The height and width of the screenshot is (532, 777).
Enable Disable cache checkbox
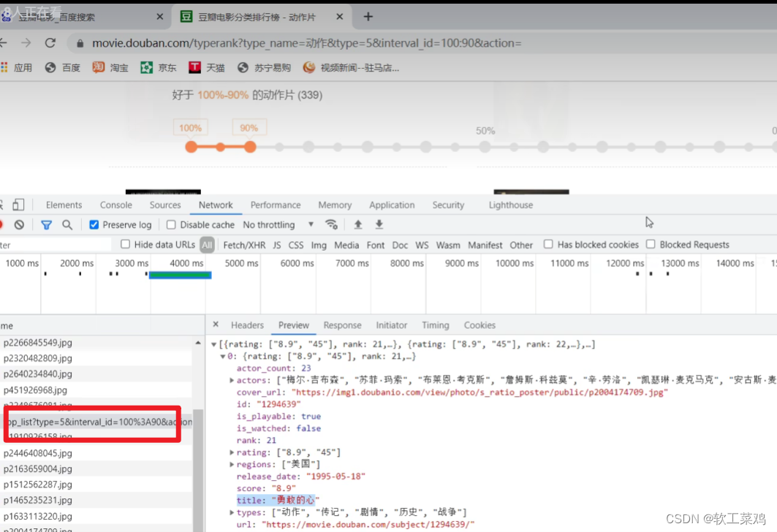pyautogui.click(x=171, y=225)
